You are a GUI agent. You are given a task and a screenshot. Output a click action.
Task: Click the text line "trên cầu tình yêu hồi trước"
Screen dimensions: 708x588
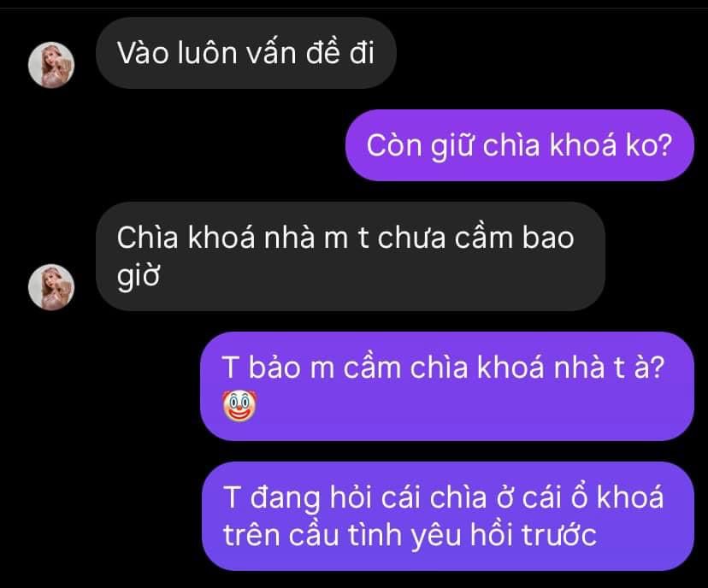click(x=410, y=536)
